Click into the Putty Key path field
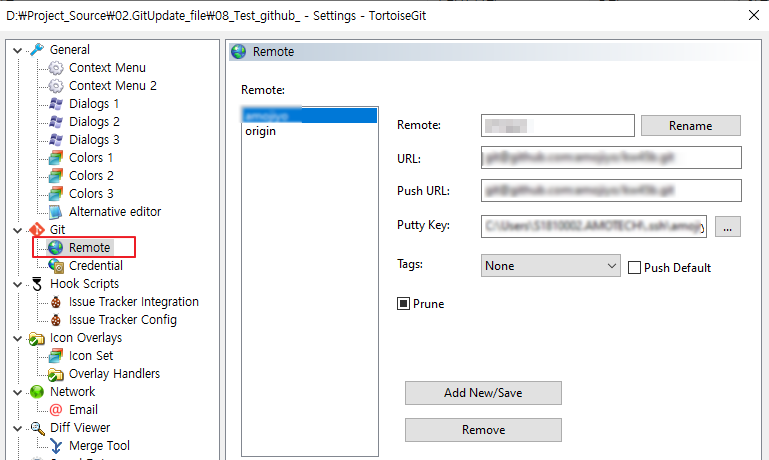 593,226
